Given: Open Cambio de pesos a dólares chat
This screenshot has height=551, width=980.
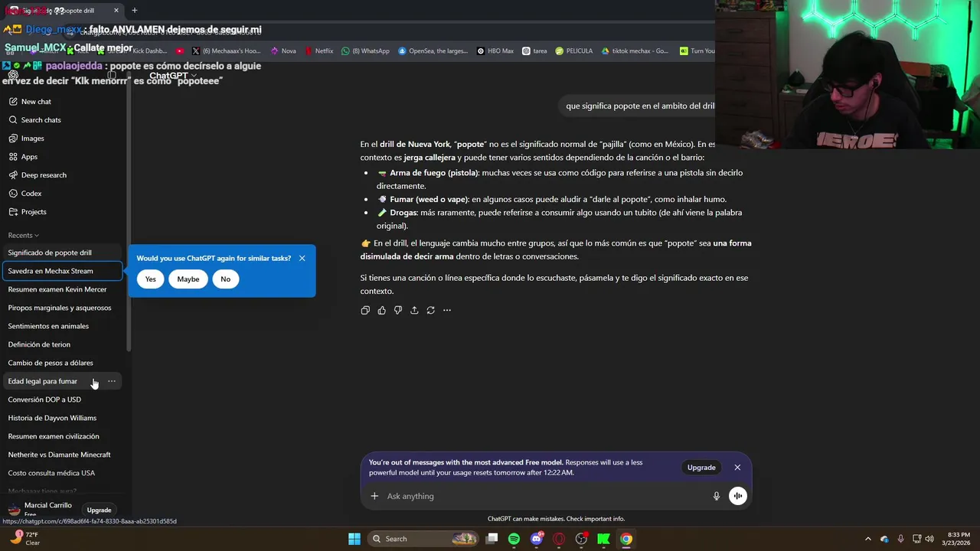Looking at the screenshot, I should tap(62, 363).
